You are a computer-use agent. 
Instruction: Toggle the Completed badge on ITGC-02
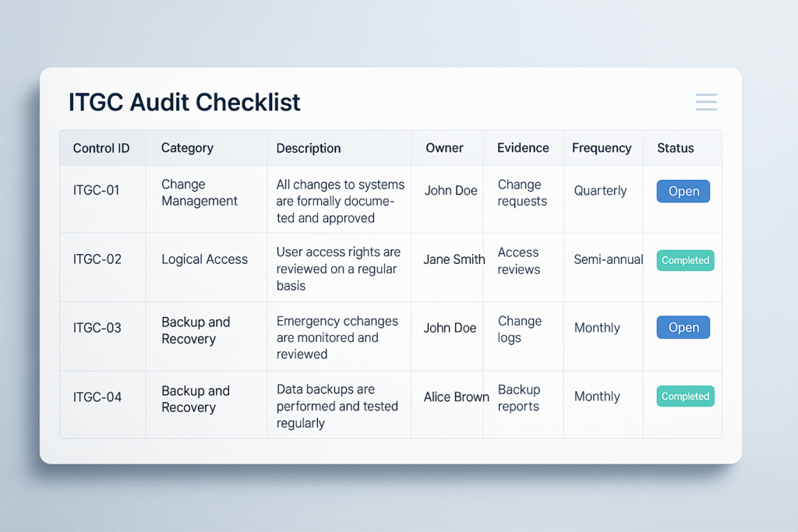click(x=685, y=260)
